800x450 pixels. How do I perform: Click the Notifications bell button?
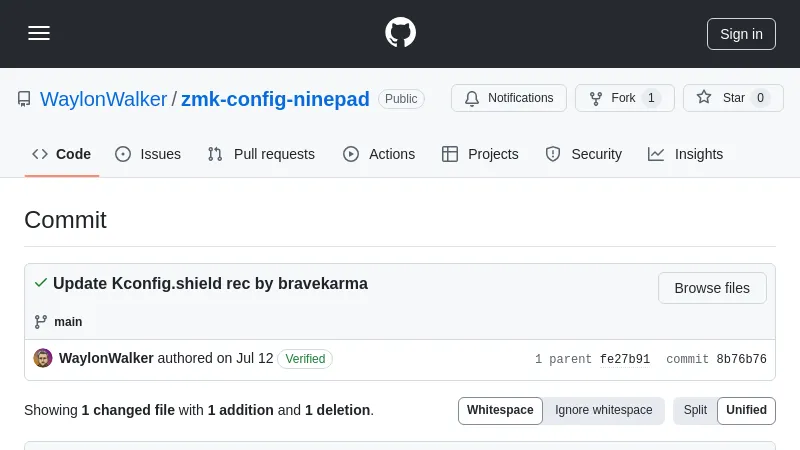point(509,98)
